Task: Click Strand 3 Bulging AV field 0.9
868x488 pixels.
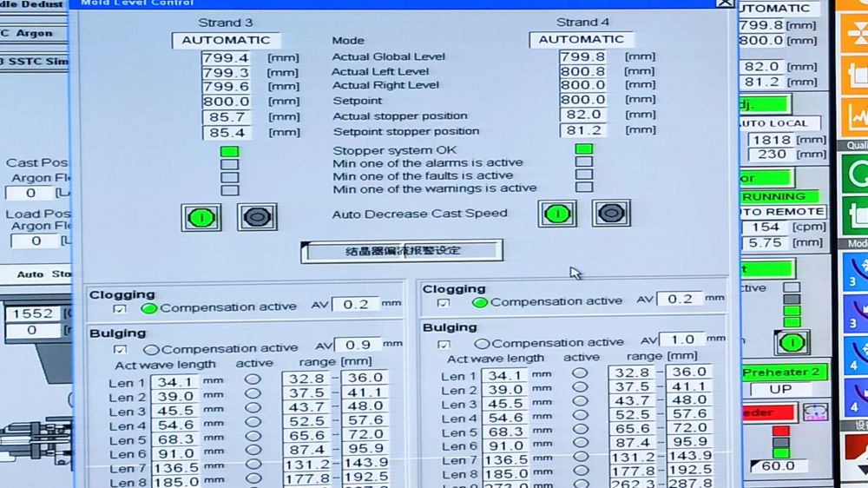Action: tap(358, 345)
